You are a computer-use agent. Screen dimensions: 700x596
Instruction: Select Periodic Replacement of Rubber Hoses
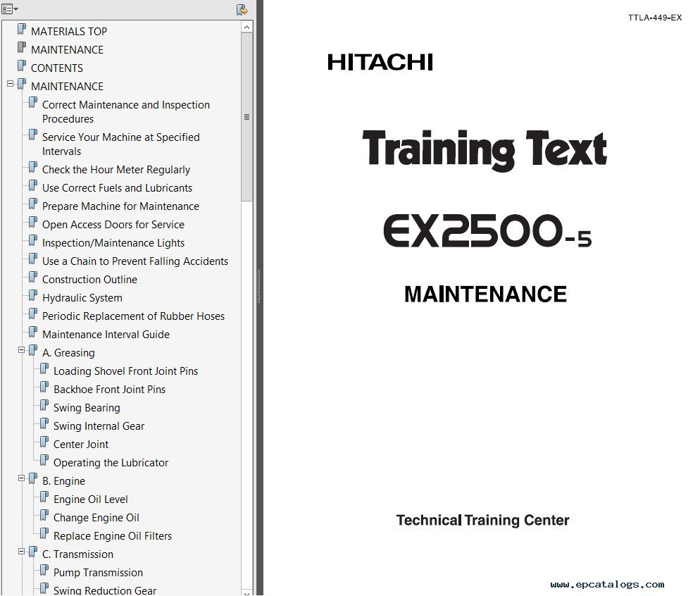tap(133, 316)
